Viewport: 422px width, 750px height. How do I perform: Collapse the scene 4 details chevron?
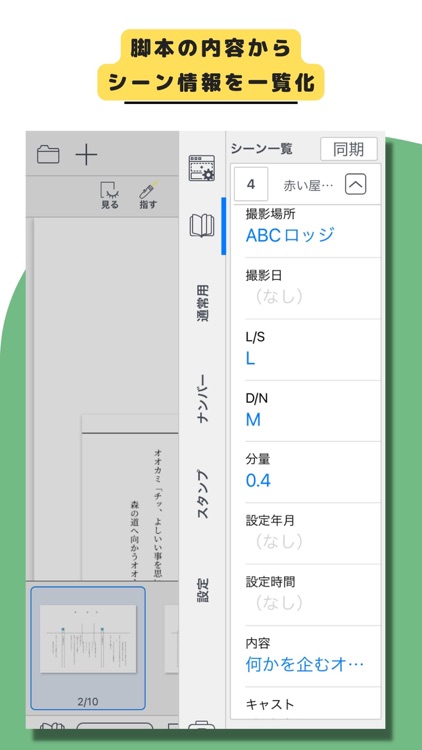[x=355, y=184]
